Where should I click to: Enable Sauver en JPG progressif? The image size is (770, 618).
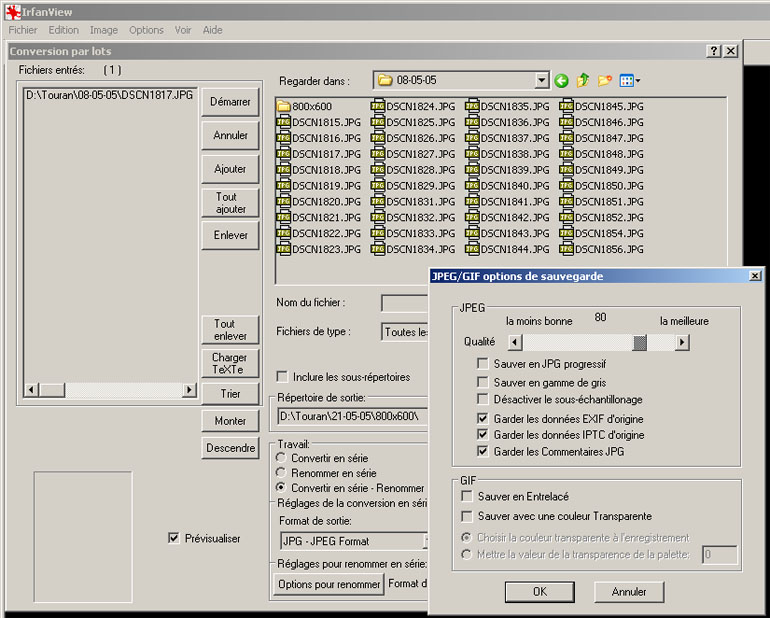(x=483, y=364)
